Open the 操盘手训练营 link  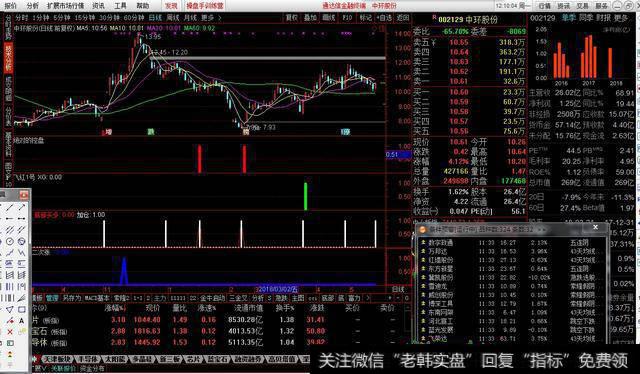pyautogui.click(x=205, y=6)
